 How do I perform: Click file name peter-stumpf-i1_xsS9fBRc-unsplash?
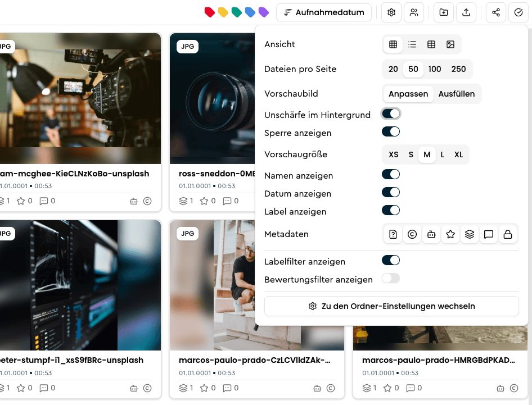coord(71,360)
